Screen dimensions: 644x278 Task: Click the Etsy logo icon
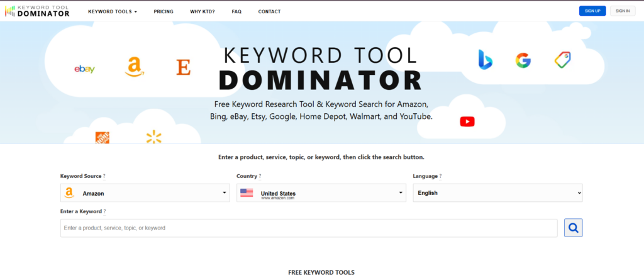pos(183,67)
